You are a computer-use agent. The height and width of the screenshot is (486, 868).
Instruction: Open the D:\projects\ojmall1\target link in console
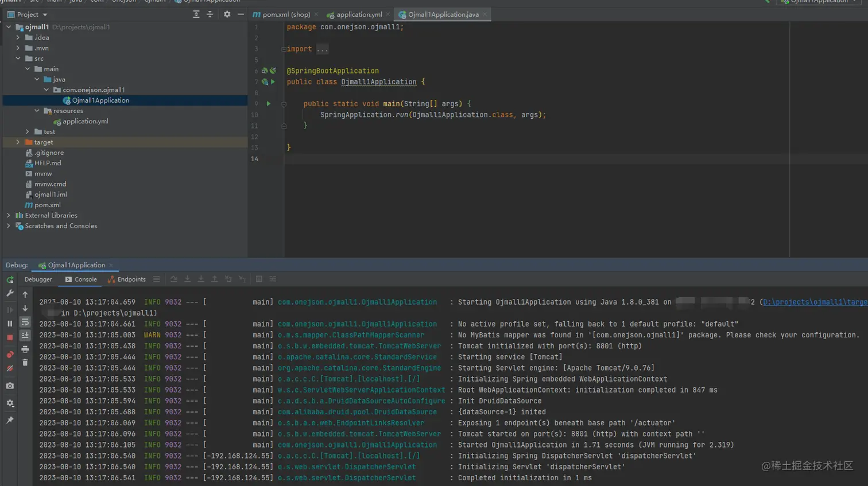point(815,302)
